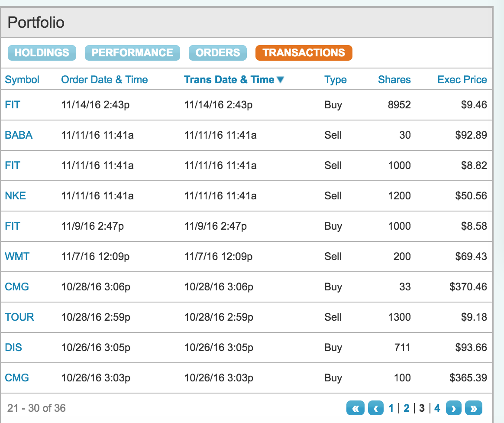Screen dimensions: 504x423
Task: Switch to the Holdings tab
Action: coord(42,53)
